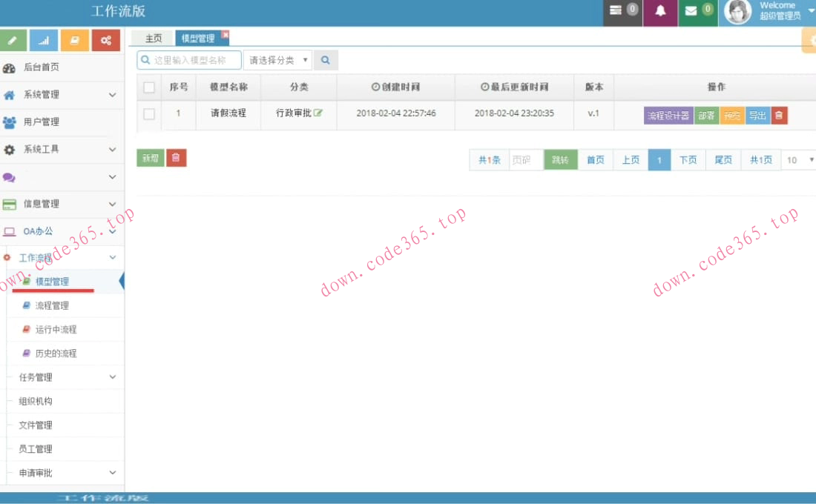This screenshot has width=816, height=504.
Task: Open the 请选择分类 category dropdown
Action: (x=277, y=60)
